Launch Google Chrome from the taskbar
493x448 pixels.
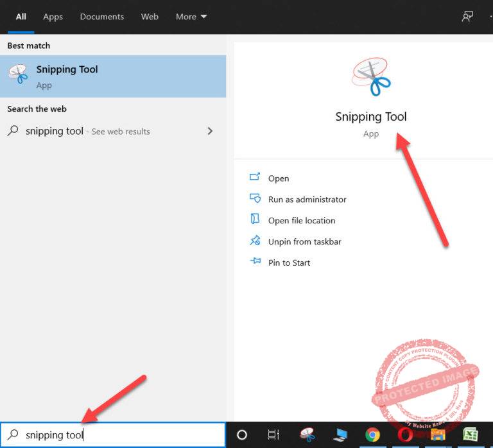372,435
